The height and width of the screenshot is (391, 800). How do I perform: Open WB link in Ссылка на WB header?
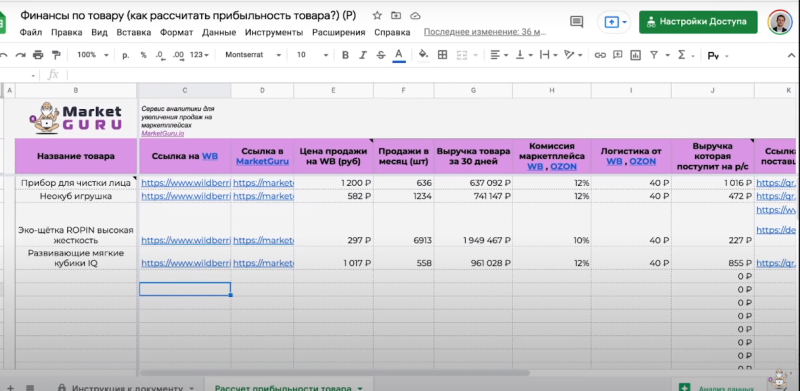[210, 156]
